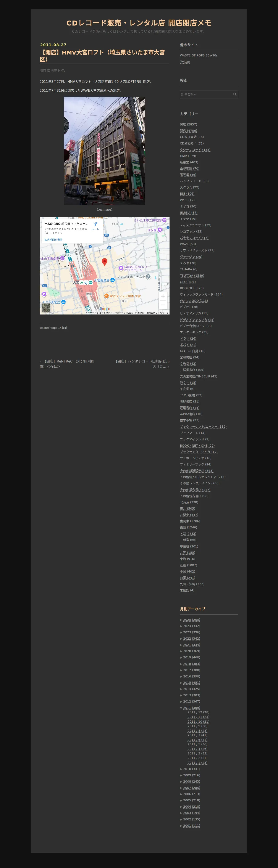Open the 2011 / 12 (28) archive
This screenshot has height=868, width=278.
198,712
